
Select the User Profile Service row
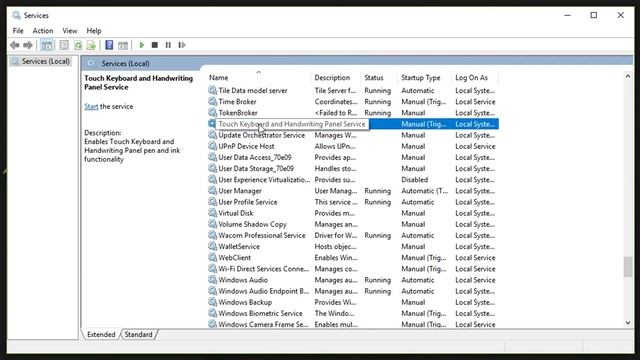[353, 202]
